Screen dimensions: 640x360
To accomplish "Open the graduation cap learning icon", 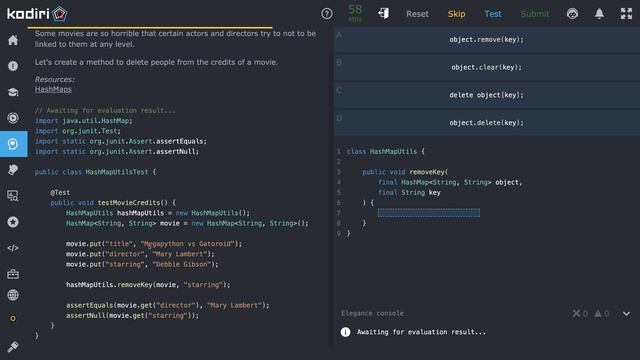I will [13, 92].
